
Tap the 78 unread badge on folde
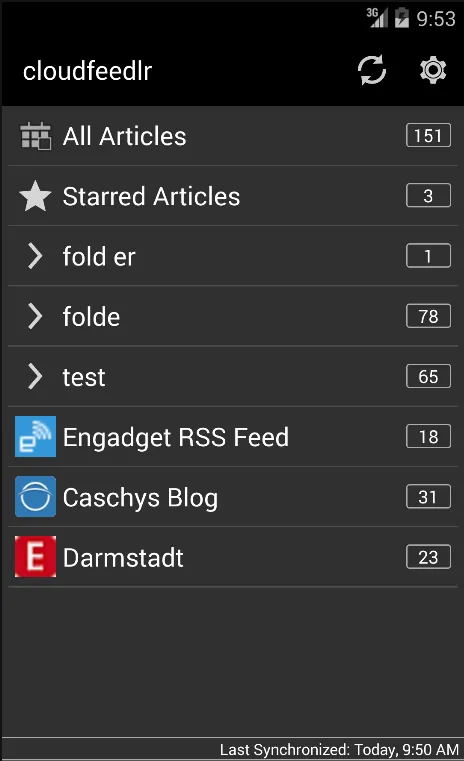[428, 316]
